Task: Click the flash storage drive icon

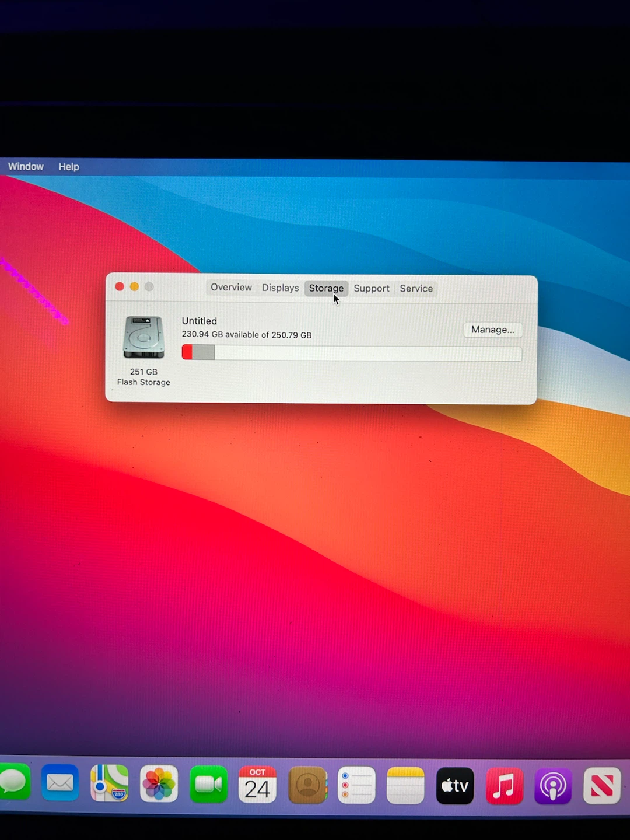Action: [x=143, y=337]
